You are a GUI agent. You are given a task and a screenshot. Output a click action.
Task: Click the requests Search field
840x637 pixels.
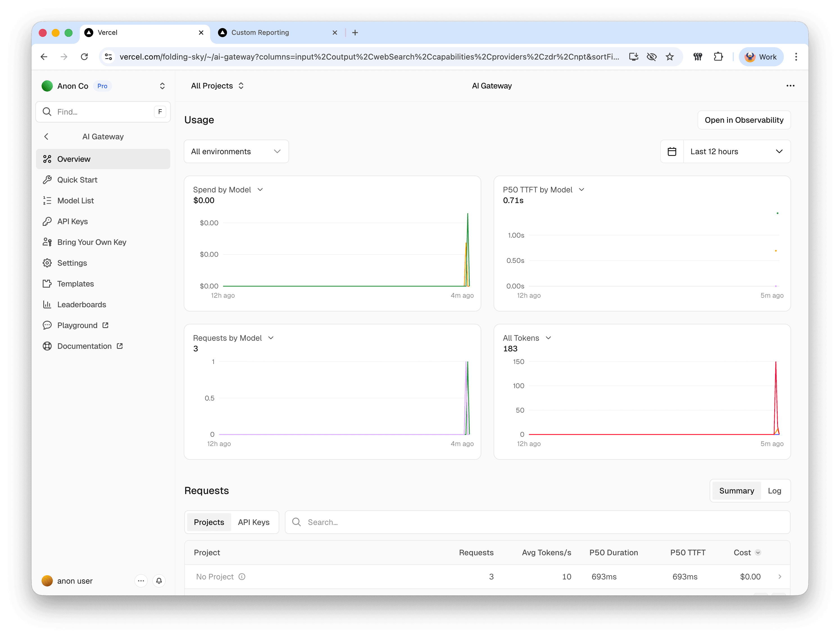click(x=537, y=522)
